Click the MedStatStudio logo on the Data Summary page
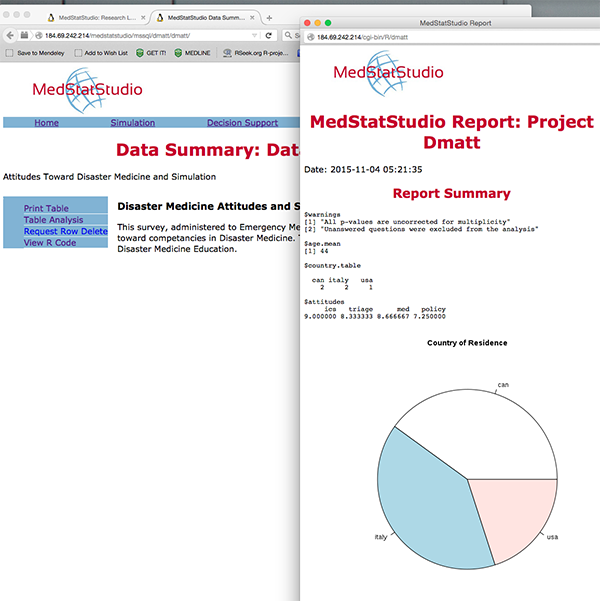The width and height of the screenshot is (600, 601). coord(87,90)
